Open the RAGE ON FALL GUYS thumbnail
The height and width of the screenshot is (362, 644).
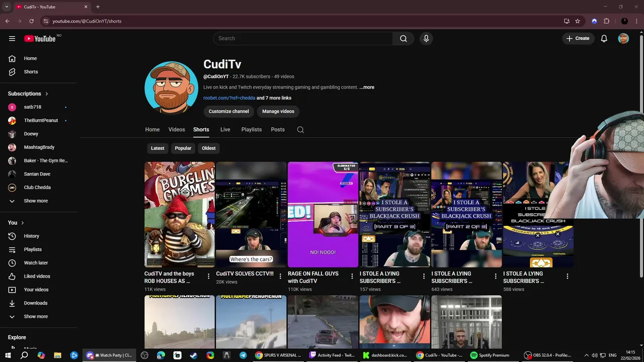323,215
